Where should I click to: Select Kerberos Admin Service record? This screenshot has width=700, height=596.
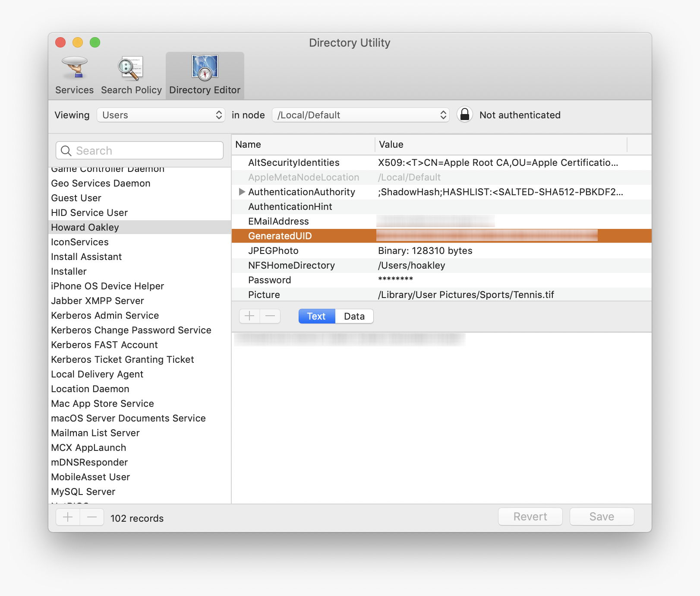click(x=105, y=315)
